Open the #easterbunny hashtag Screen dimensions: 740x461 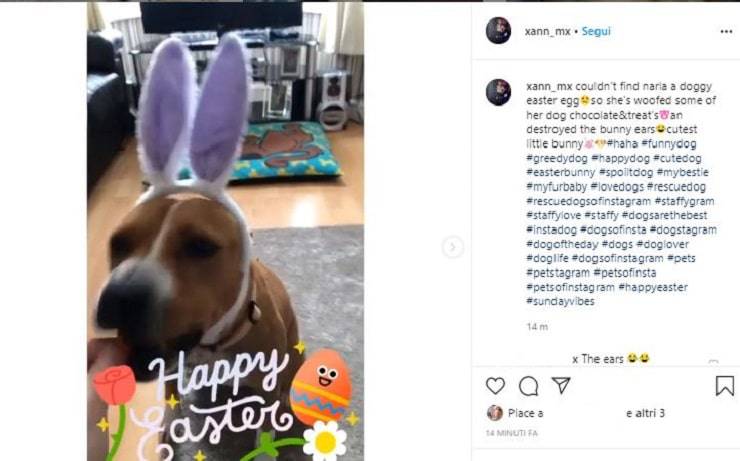[x=562, y=172]
